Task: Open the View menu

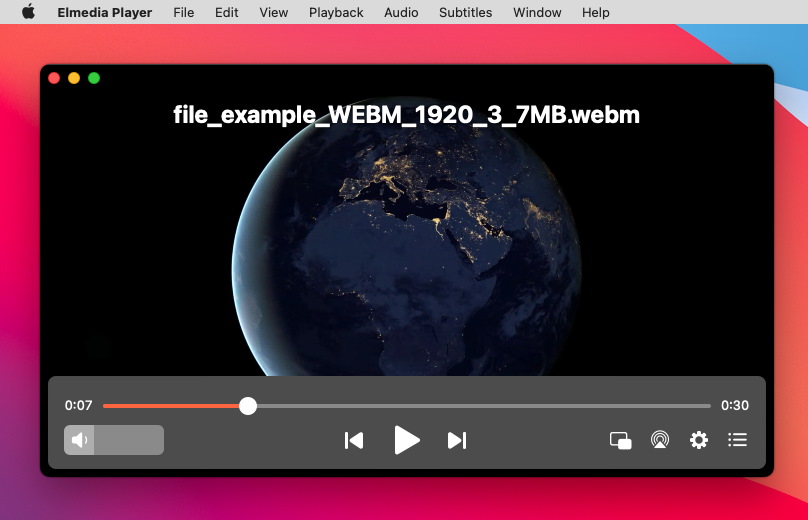Action: (x=274, y=12)
